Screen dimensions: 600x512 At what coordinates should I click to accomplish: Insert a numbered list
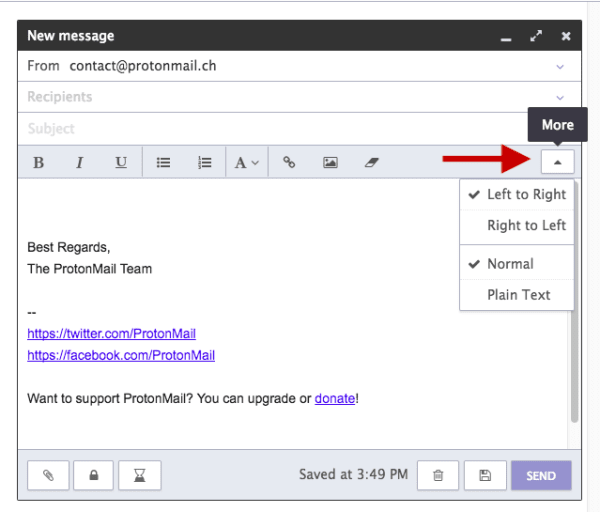point(205,163)
